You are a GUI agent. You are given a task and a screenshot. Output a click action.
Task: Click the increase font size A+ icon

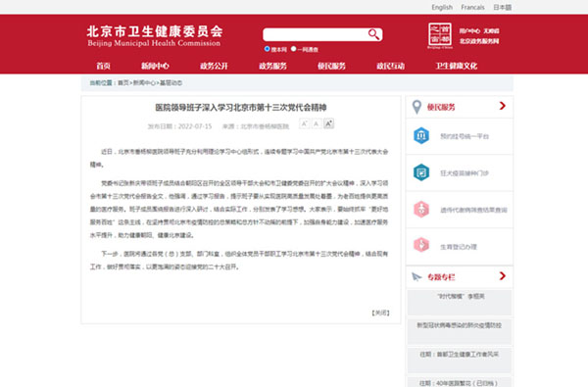(328, 123)
